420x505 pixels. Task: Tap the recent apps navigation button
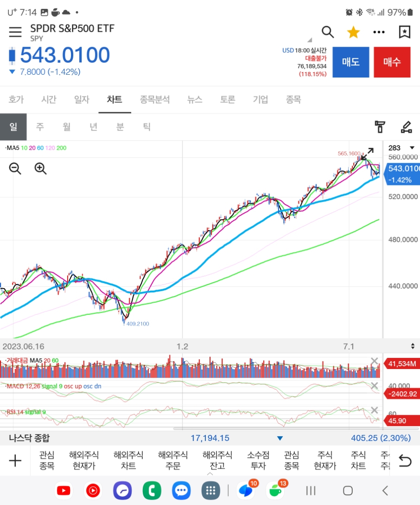point(311,491)
